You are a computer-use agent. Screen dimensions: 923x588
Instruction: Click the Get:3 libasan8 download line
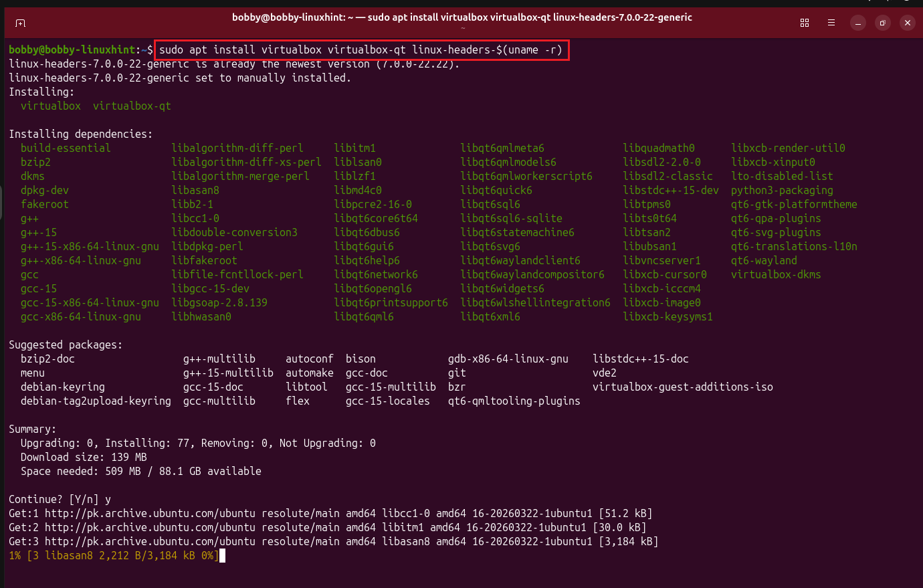tap(334, 541)
